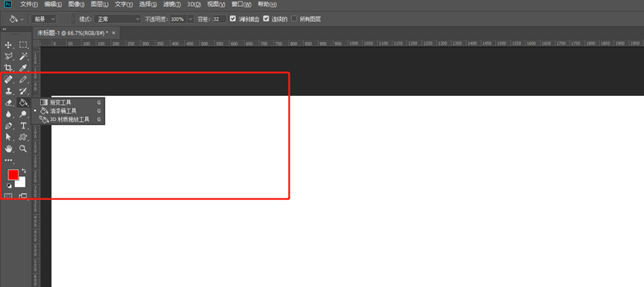Select the Eraser tool
This screenshot has height=287, width=644.
tap(8, 103)
